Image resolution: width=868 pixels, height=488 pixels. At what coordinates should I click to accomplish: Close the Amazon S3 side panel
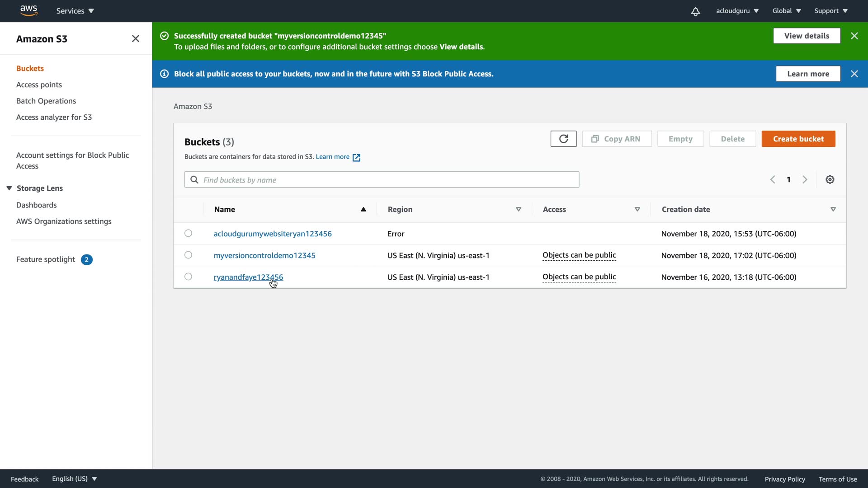point(135,38)
